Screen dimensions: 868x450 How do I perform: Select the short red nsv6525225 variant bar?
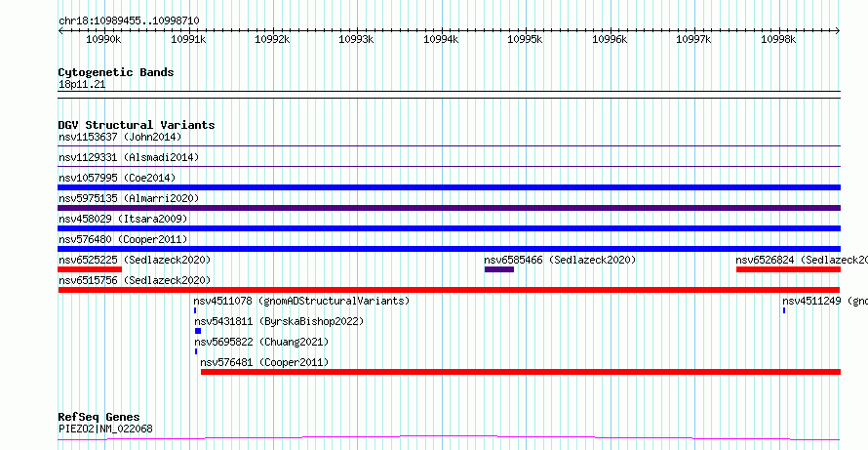coord(90,269)
